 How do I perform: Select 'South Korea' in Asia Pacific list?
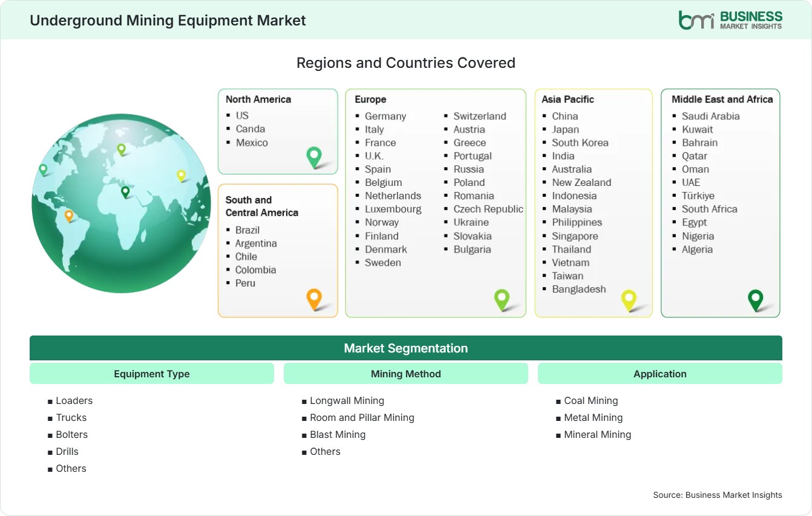[580, 143]
